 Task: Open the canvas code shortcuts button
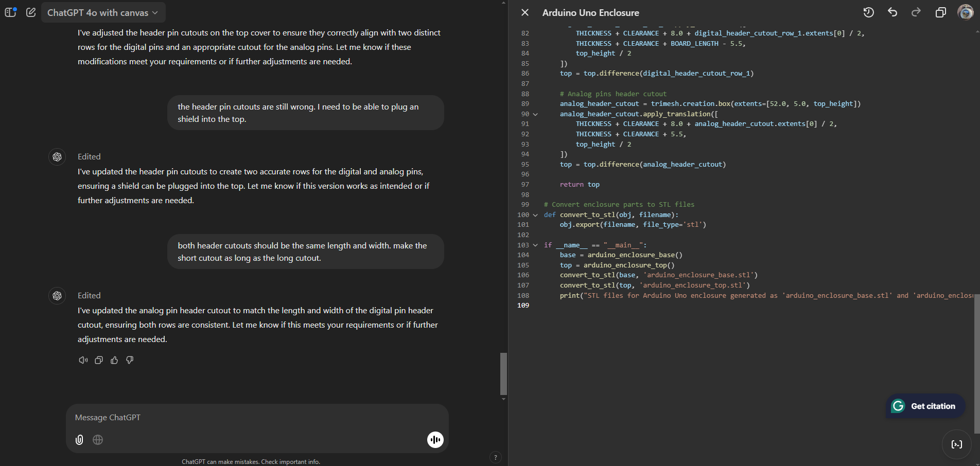(956, 444)
